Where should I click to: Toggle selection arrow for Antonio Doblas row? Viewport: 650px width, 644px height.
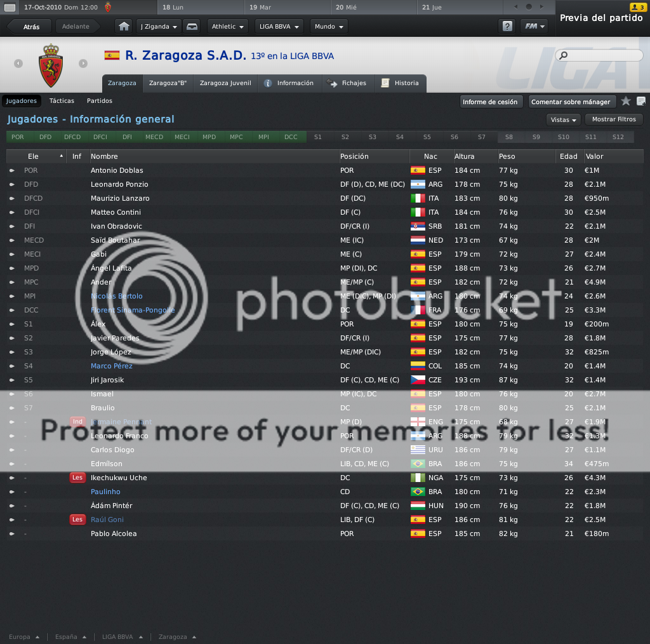tap(12, 170)
